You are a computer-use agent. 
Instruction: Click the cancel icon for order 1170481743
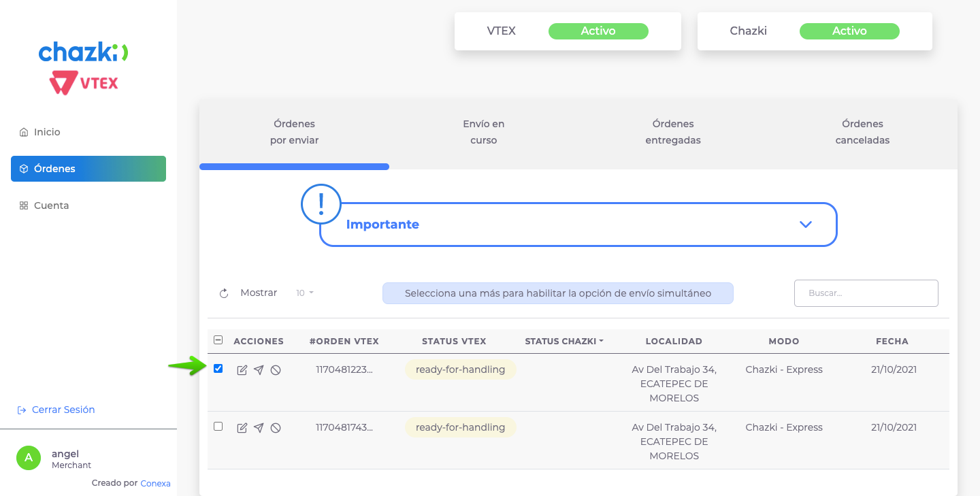point(276,428)
